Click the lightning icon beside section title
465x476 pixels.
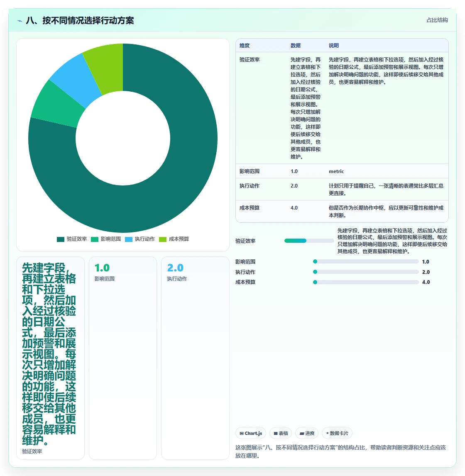pos(20,21)
